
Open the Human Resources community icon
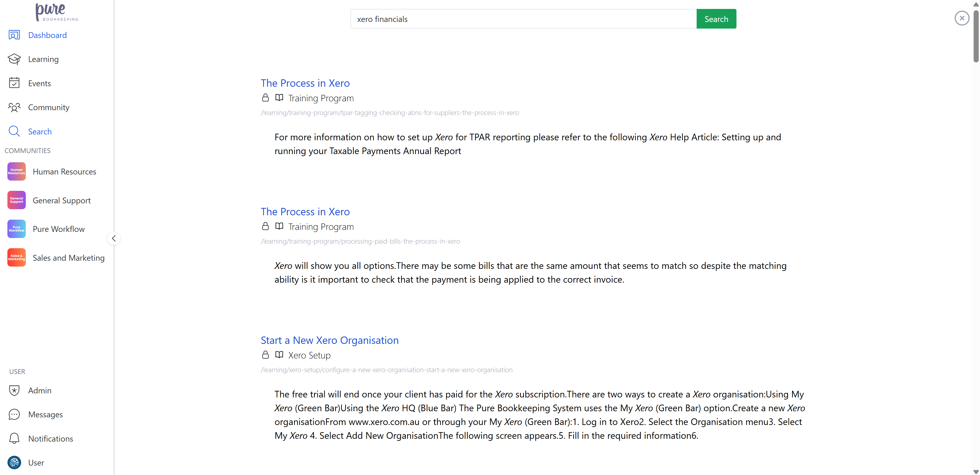point(16,171)
